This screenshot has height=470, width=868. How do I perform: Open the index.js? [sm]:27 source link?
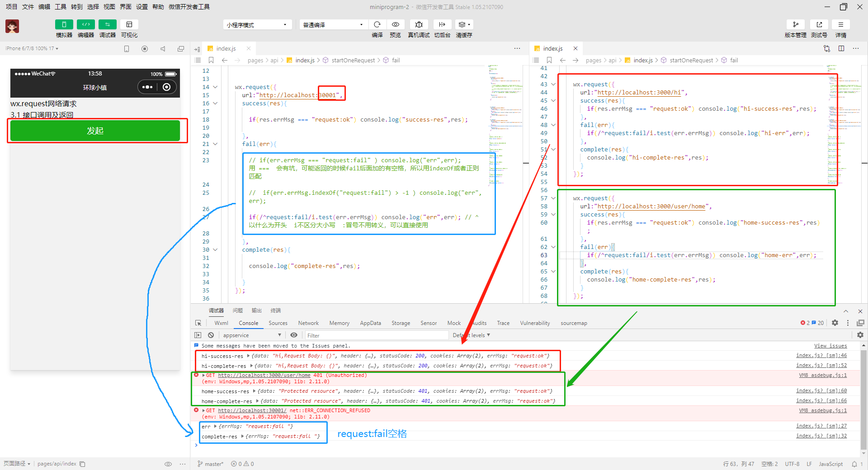tap(821, 426)
